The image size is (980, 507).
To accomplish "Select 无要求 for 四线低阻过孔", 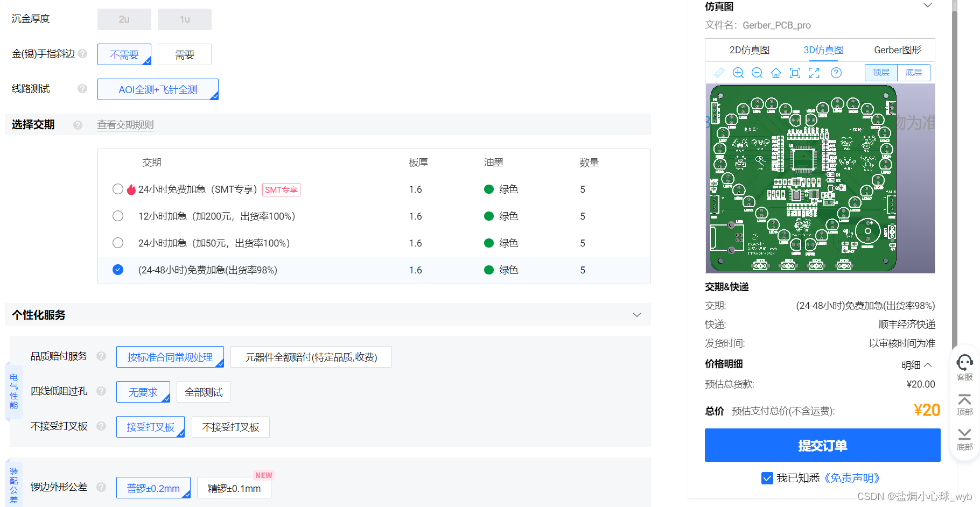I will (x=143, y=392).
